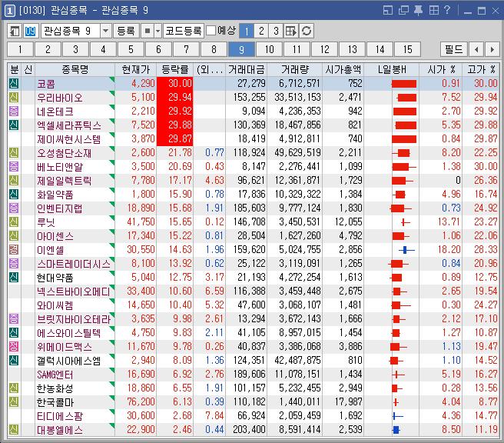
Task: Click the 등록 button
Action: [x=126, y=32]
